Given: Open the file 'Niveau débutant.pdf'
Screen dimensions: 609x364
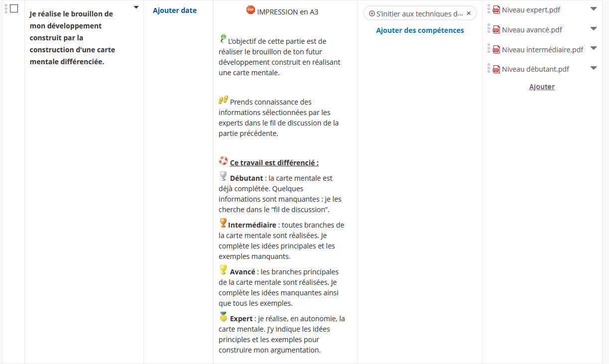Looking at the screenshot, I should tap(536, 69).
